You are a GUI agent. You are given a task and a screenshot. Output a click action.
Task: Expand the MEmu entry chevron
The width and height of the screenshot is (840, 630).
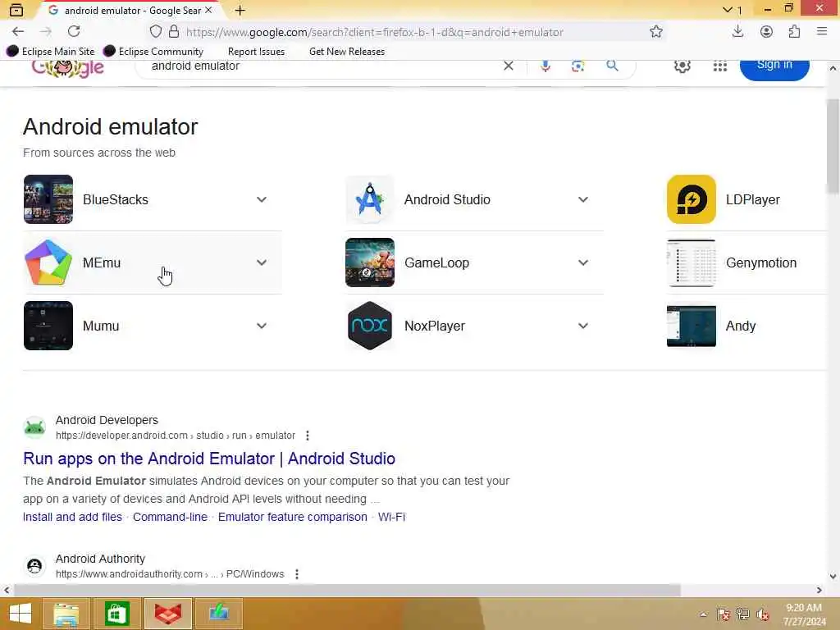pos(262,263)
